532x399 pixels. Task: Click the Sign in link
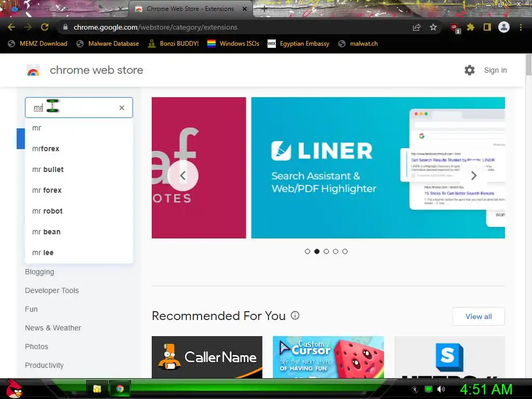[x=495, y=70]
